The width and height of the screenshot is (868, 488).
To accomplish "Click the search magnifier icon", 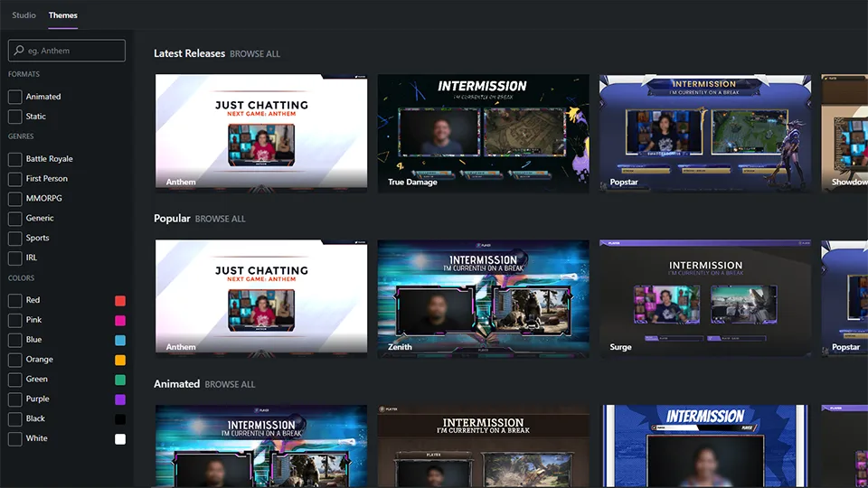I will (x=19, y=51).
